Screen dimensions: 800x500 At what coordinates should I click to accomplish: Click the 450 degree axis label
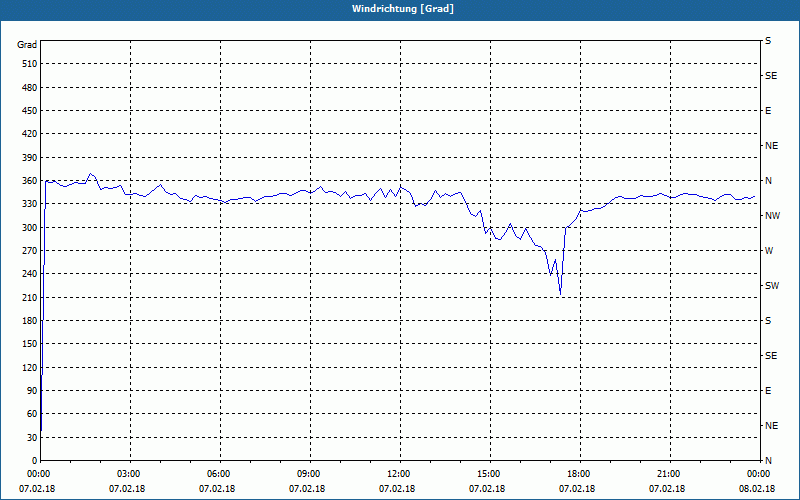[x=30, y=111]
